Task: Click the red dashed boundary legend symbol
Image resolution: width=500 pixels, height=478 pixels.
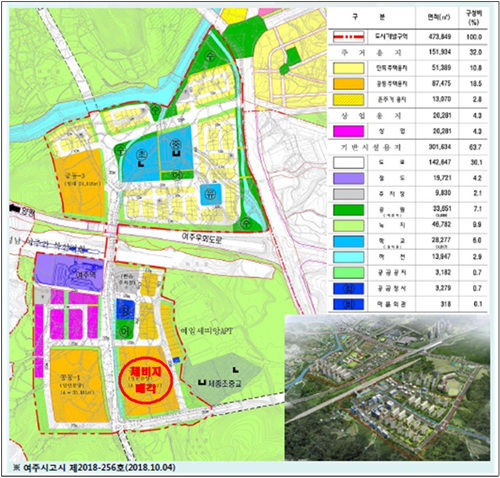Action: point(348,37)
